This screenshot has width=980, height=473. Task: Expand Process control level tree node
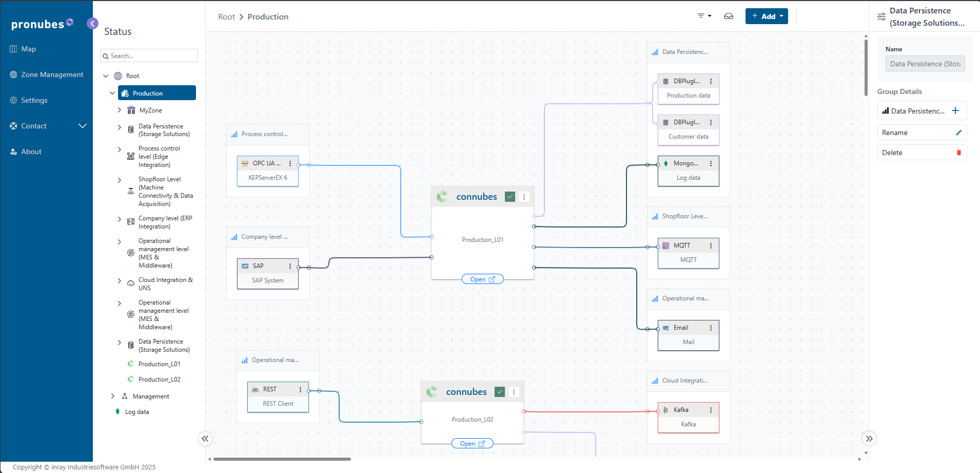[119, 149]
